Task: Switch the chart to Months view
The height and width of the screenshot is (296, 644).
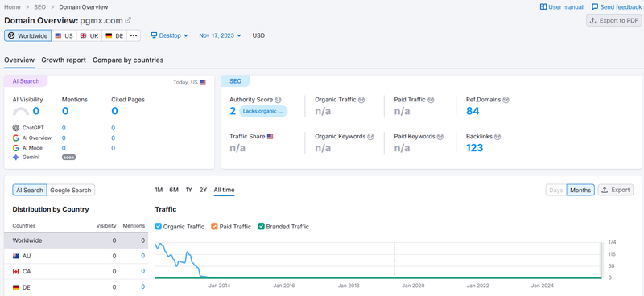Action: (580, 190)
